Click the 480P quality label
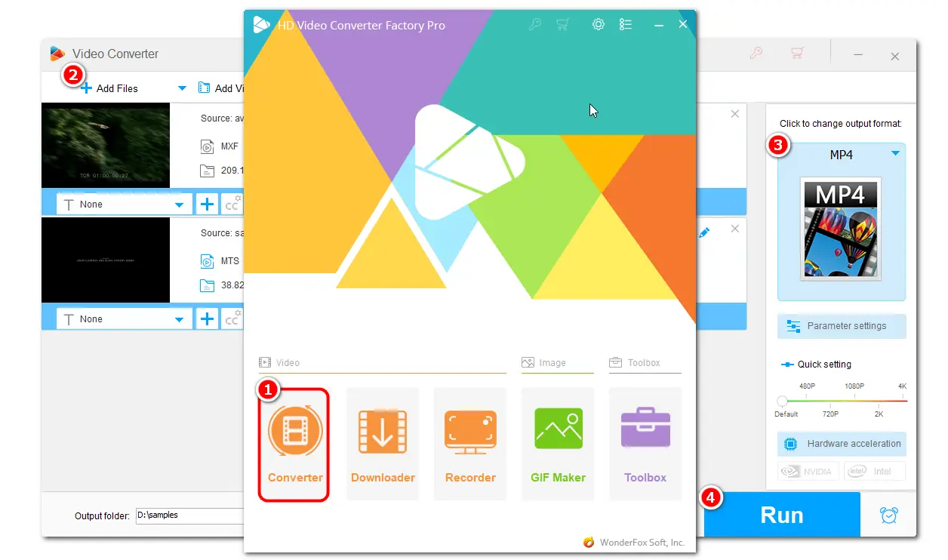Image resolution: width=948 pixels, height=560 pixels. tap(807, 386)
